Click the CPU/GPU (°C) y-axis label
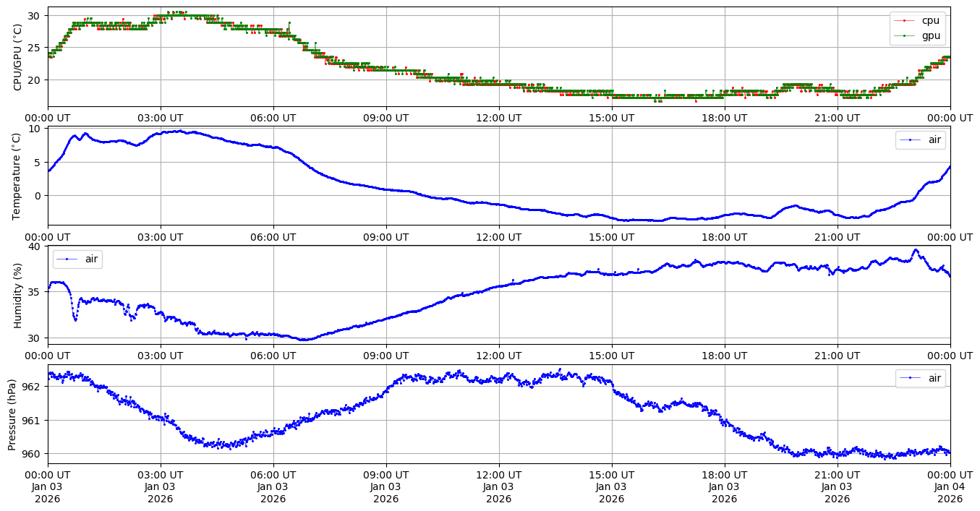980x511 pixels. coord(18,57)
